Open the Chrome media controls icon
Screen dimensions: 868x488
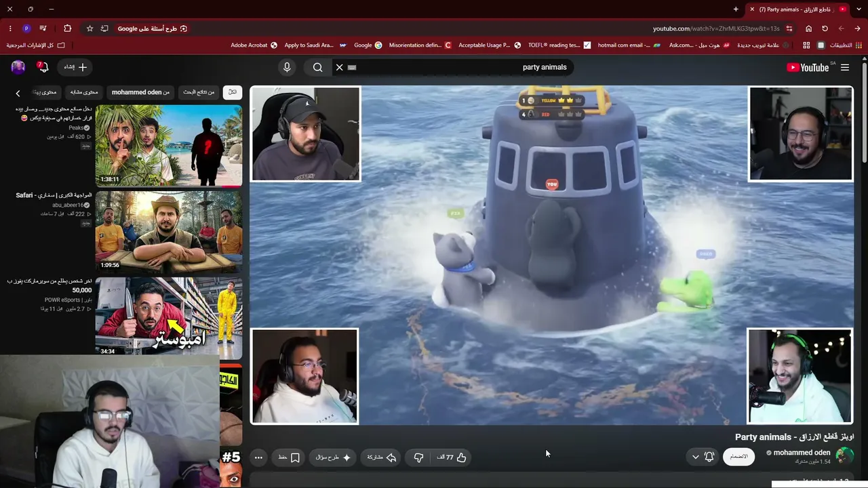click(43, 28)
